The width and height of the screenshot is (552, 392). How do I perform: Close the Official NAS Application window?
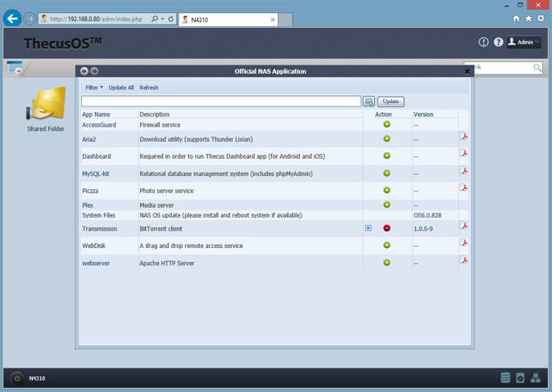[467, 71]
